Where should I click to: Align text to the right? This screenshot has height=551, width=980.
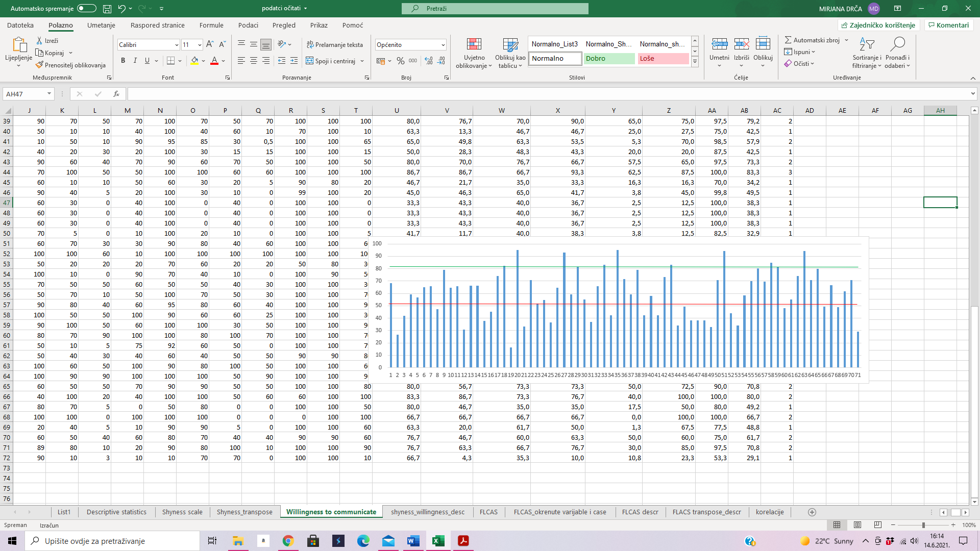[x=266, y=61]
